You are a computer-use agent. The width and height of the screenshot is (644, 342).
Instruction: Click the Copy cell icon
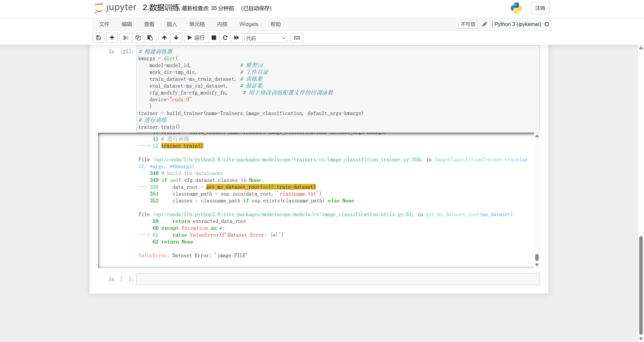click(138, 38)
